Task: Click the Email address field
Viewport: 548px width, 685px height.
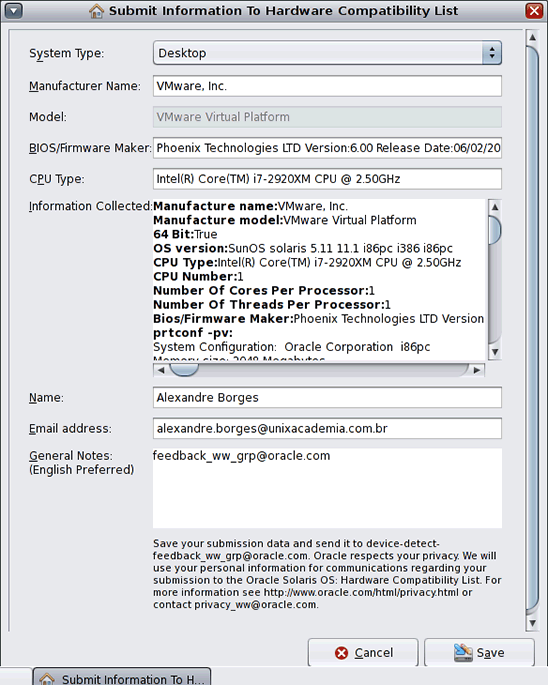Action: (327, 429)
